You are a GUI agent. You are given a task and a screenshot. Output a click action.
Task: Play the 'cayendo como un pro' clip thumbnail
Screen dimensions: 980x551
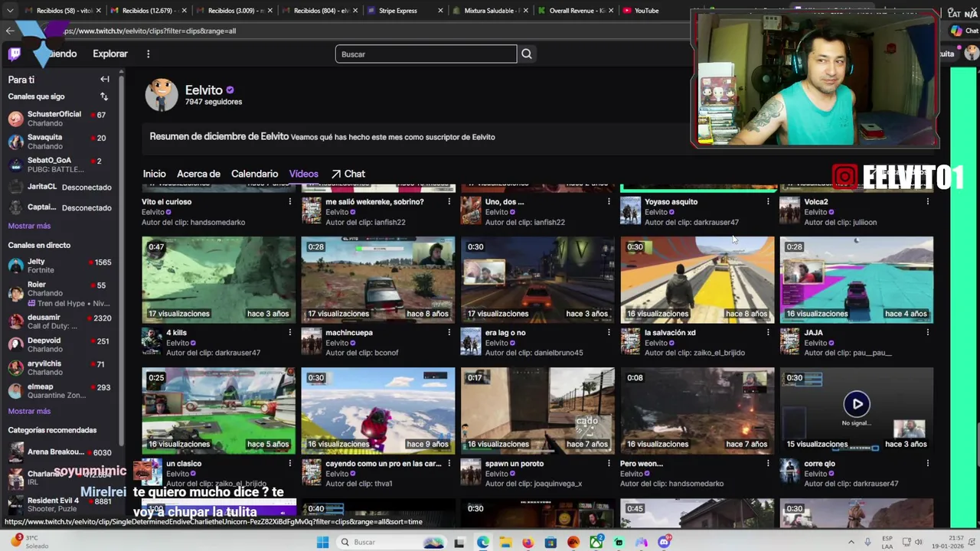click(x=377, y=410)
